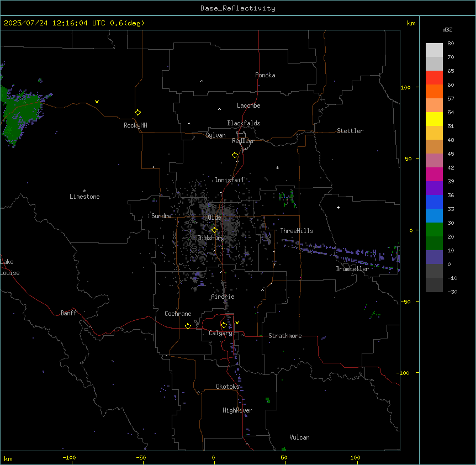The image size is (476, 465).
Task: Click the yellow V marker east of Calgary
Action: coord(237,323)
